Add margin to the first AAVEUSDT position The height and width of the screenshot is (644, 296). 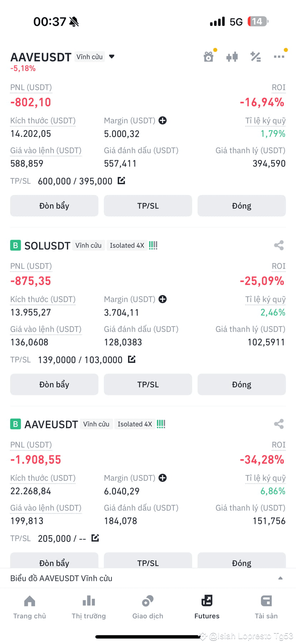coord(163,121)
